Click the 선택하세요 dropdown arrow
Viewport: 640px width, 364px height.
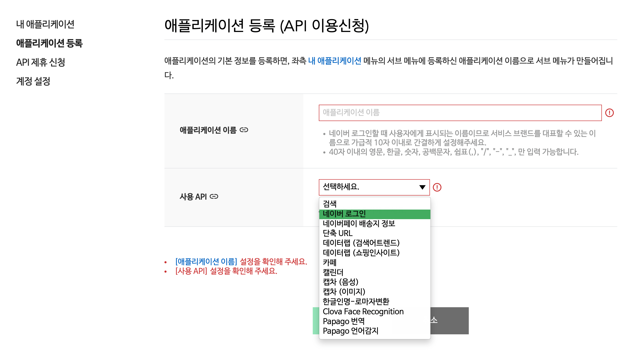(x=422, y=187)
